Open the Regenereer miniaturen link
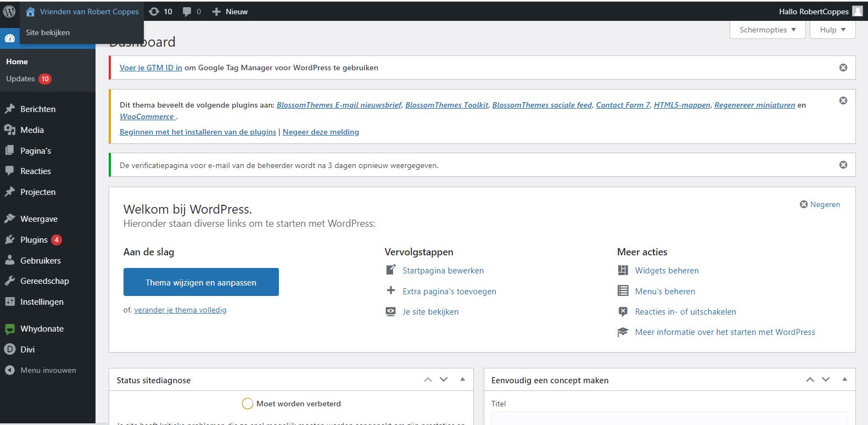Screen dimensions: 868x425 [x=754, y=105]
